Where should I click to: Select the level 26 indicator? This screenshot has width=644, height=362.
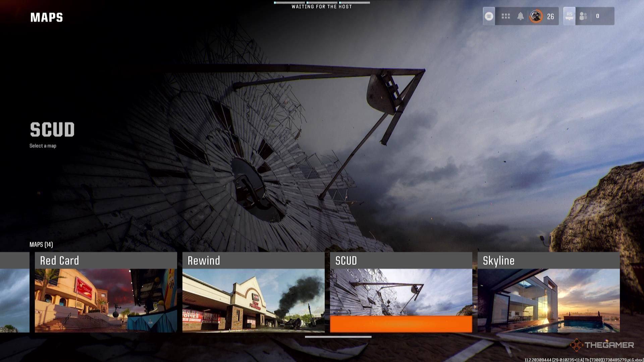pyautogui.click(x=550, y=16)
